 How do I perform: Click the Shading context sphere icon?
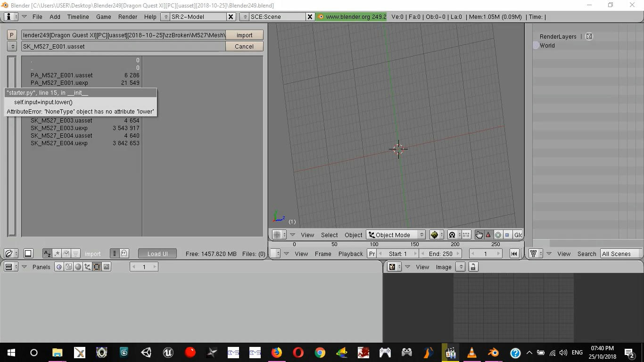pos(78,267)
